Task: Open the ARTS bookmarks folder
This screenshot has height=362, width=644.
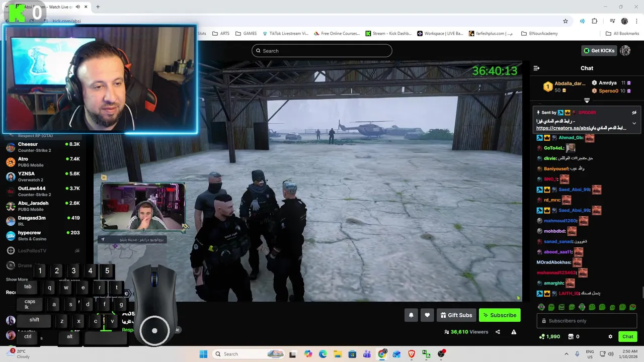Action: point(221,34)
